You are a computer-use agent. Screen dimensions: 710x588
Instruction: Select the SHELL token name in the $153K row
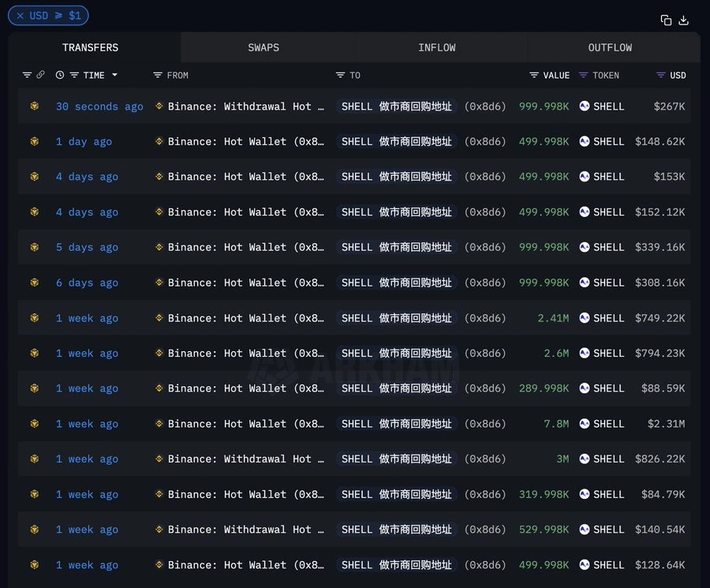pos(608,177)
